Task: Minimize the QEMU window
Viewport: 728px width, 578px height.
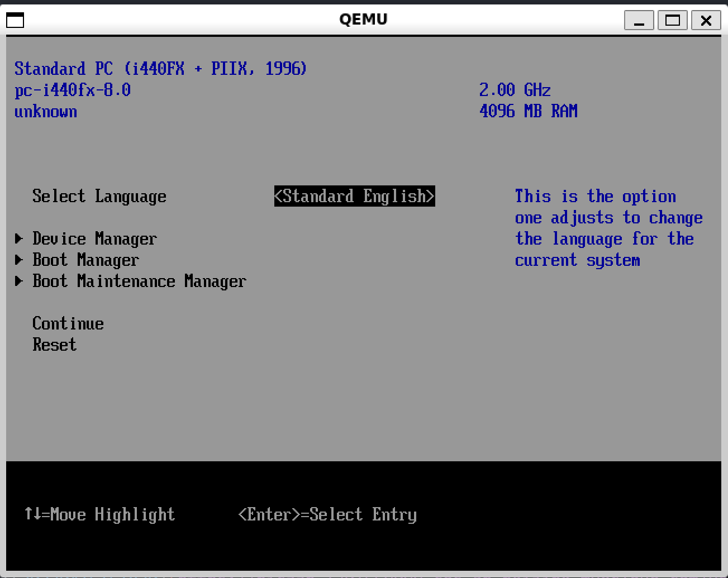Action: pyautogui.click(x=639, y=21)
